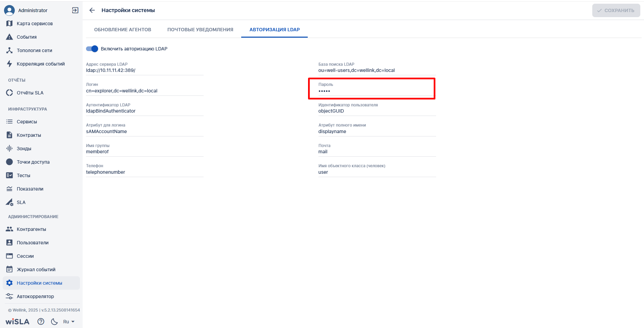Open Журнал событий from sidebar
This screenshot has height=328, width=644.
(36, 270)
